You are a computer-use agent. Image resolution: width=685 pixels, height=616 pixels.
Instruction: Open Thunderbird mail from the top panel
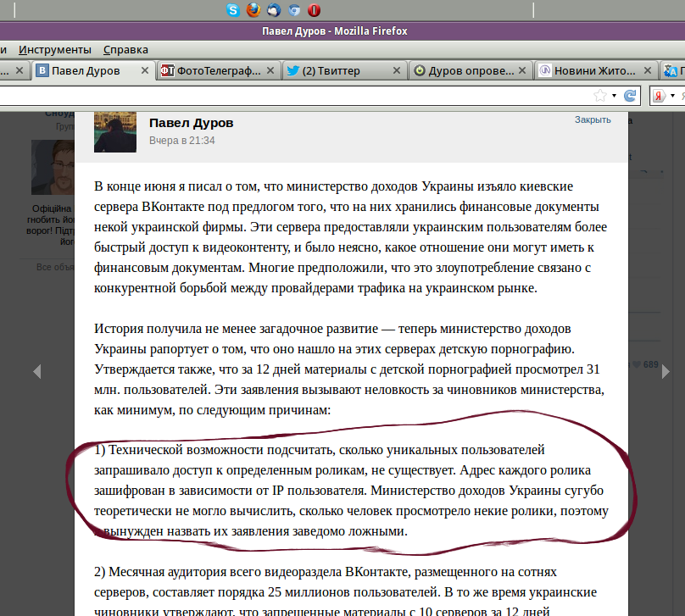click(x=274, y=10)
